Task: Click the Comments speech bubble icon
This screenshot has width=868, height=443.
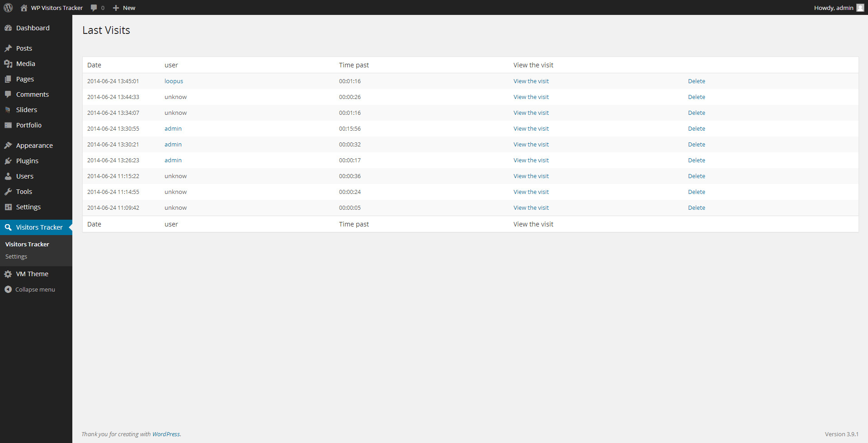Action: pyautogui.click(x=9, y=94)
